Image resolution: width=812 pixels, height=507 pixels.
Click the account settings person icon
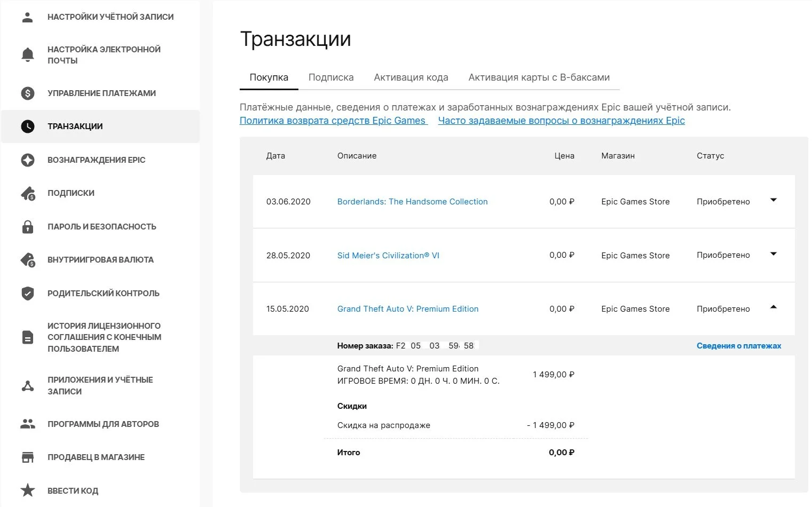(x=27, y=17)
